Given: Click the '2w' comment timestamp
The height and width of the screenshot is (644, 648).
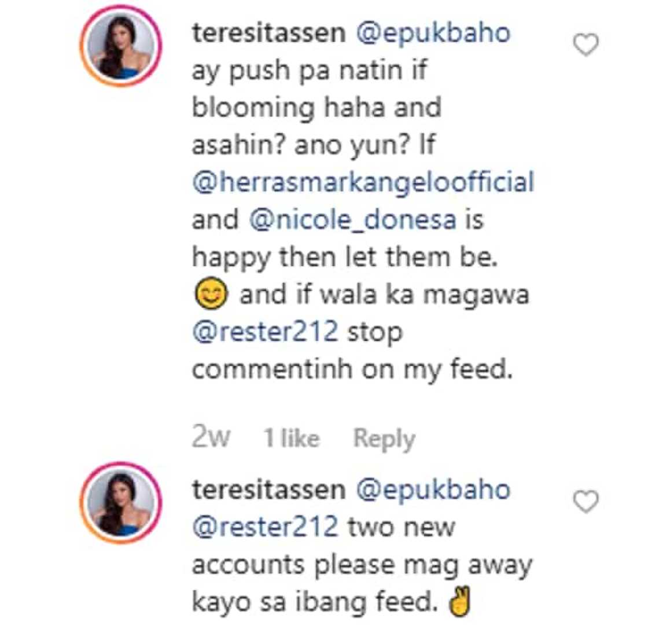Looking at the screenshot, I should point(211,437).
